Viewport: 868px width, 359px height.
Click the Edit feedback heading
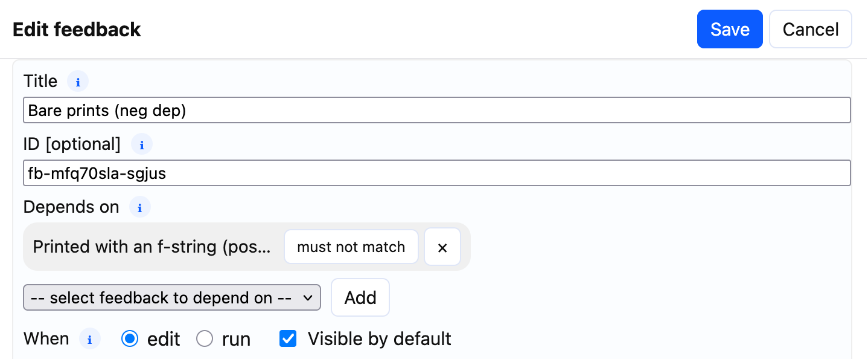(x=77, y=30)
